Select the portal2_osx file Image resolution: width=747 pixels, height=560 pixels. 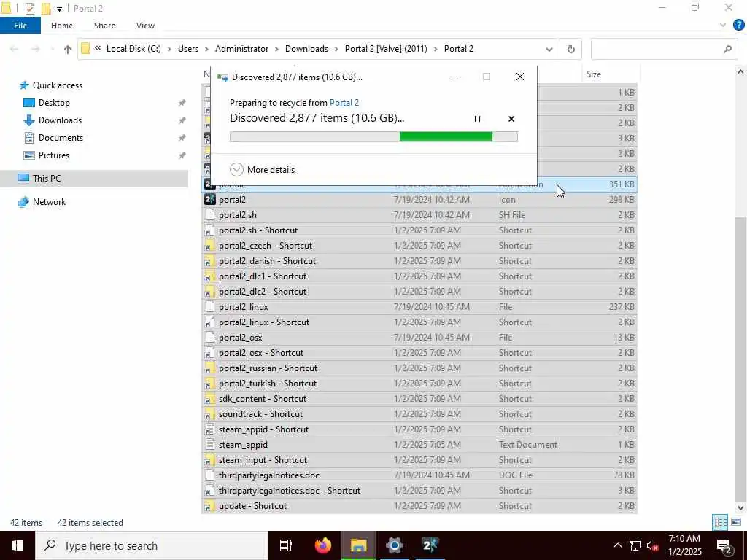point(419,337)
